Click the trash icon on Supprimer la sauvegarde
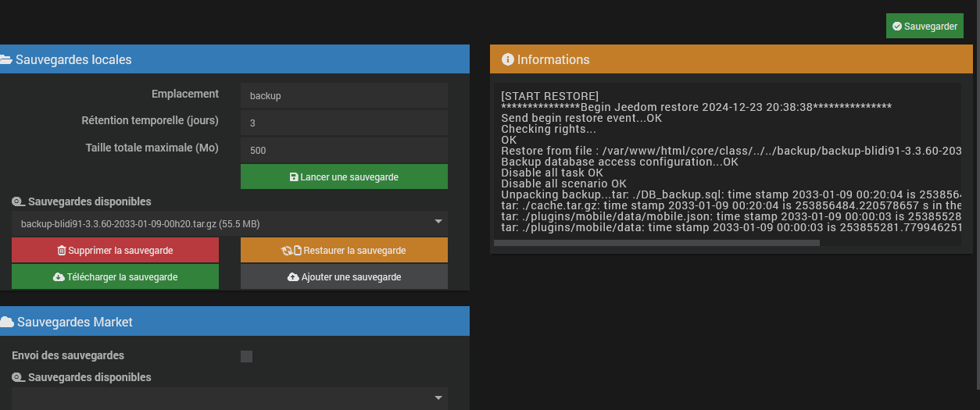Screen dimensions: 980x410 pyautogui.click(x=62, y=251)
